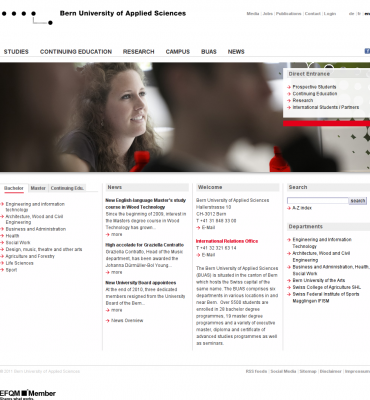The width and height of the screenshot is (370, 400).
Task: Open International Relations Office link
Action: 227,241
